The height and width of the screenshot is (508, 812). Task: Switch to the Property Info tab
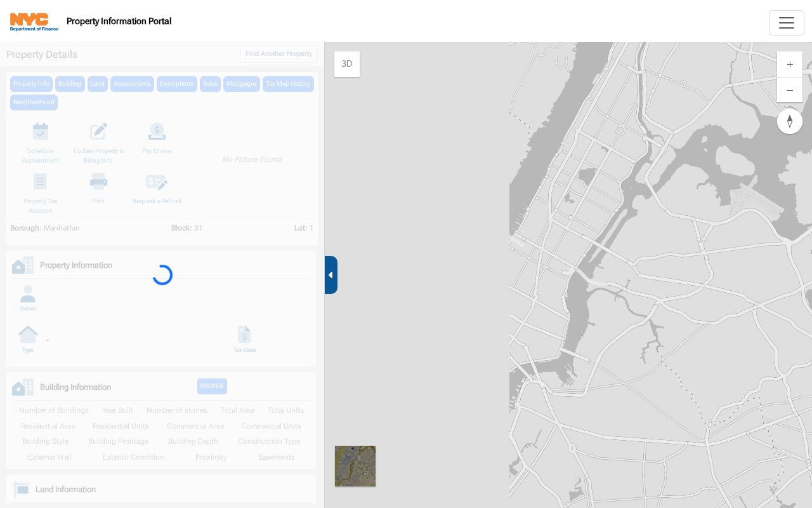(31, 84)
